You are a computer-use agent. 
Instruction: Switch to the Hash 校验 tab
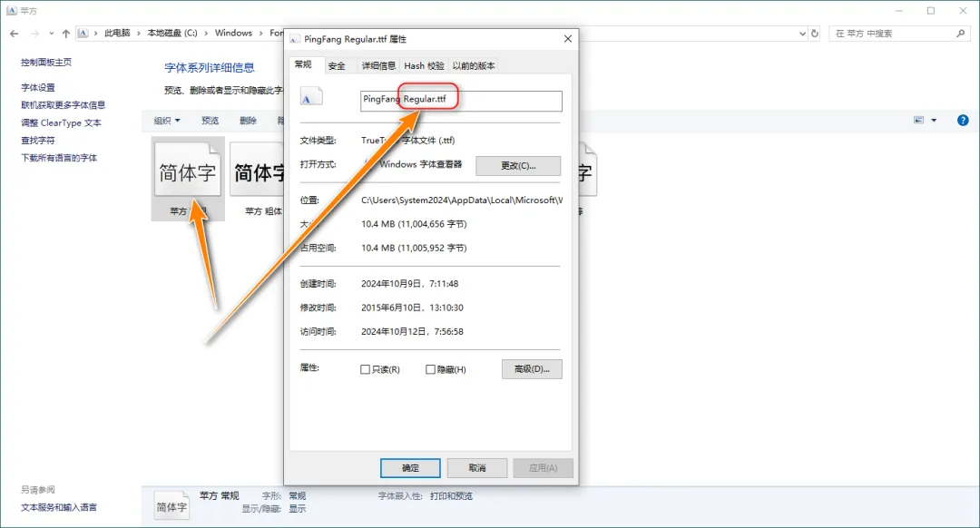tap(424, 65)
